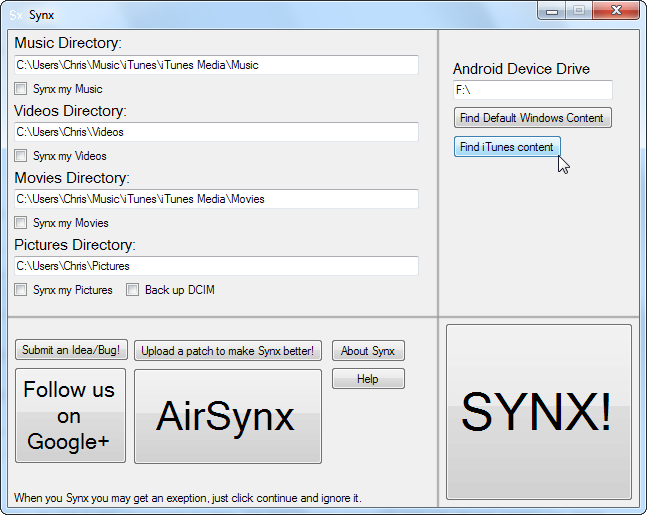Click Find Default Windows Content button
This screenshot has height=515, width=647.
coord(533,118)
